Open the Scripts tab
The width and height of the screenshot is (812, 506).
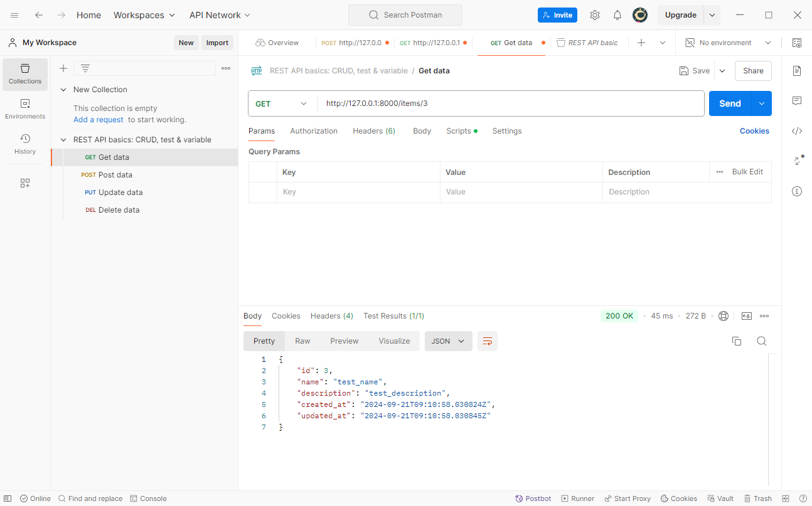click(x=462, y=131)
